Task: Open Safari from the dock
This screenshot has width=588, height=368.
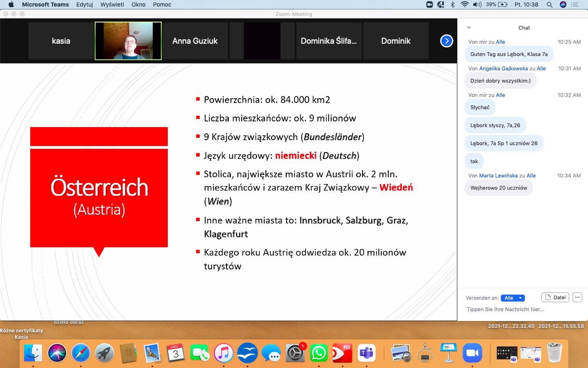Action: point(81,353)
